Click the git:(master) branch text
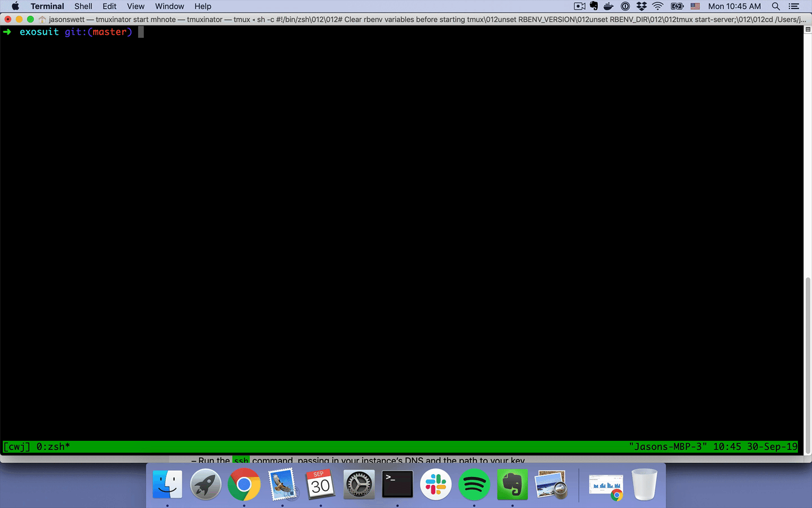This screenshot has width=812, height=508. (98, 32)
